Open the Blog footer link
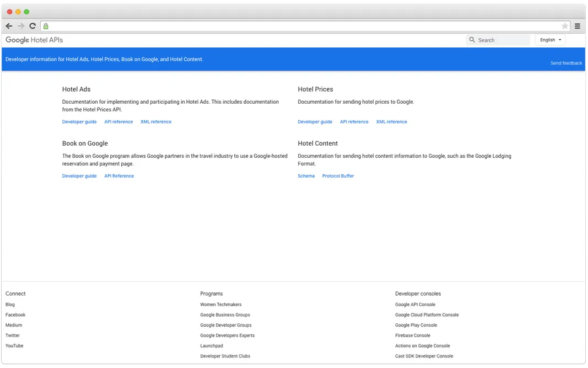 (x=10, y=305)
